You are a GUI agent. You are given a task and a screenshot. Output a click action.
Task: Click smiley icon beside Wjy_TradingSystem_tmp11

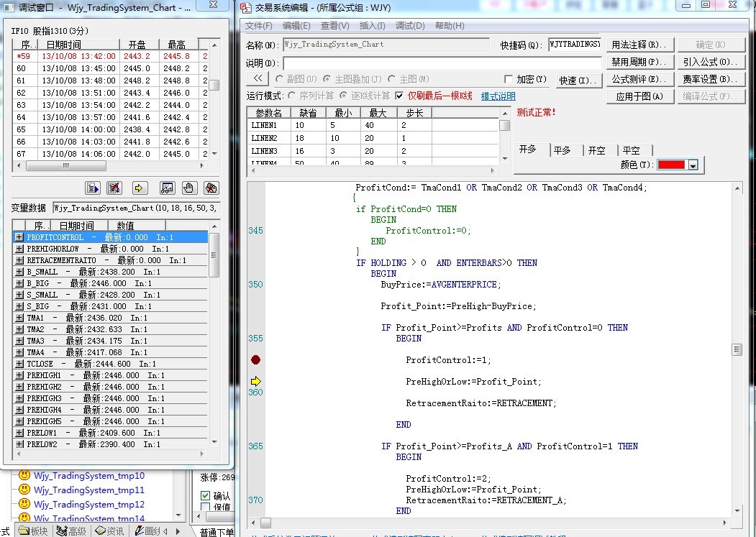coord(24,490)
